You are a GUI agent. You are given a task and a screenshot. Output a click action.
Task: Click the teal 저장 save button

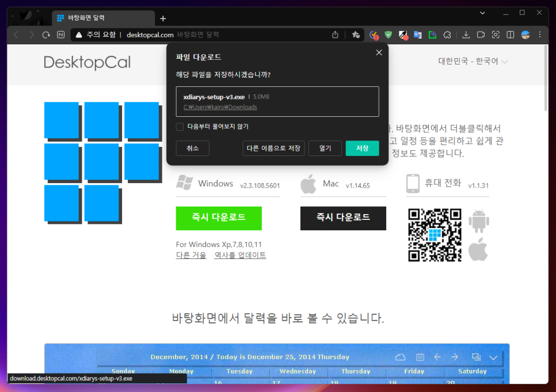(363, 149)
